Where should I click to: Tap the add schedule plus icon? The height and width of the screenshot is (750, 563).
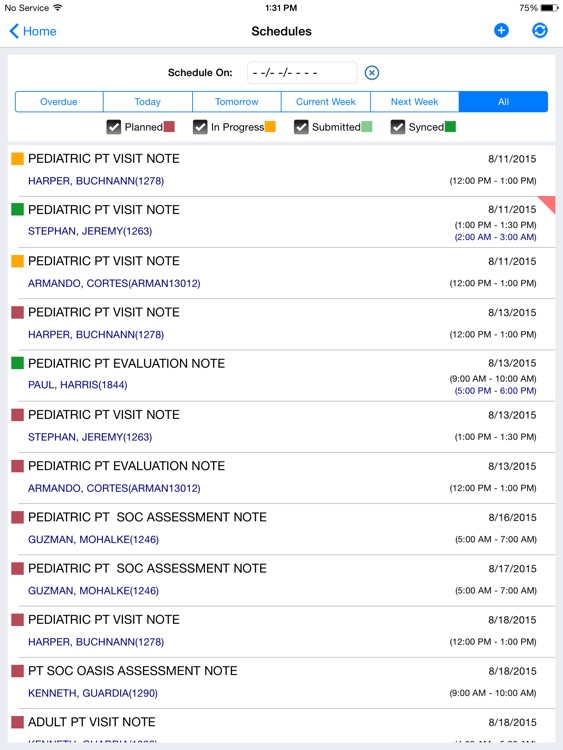click(501, 31)
